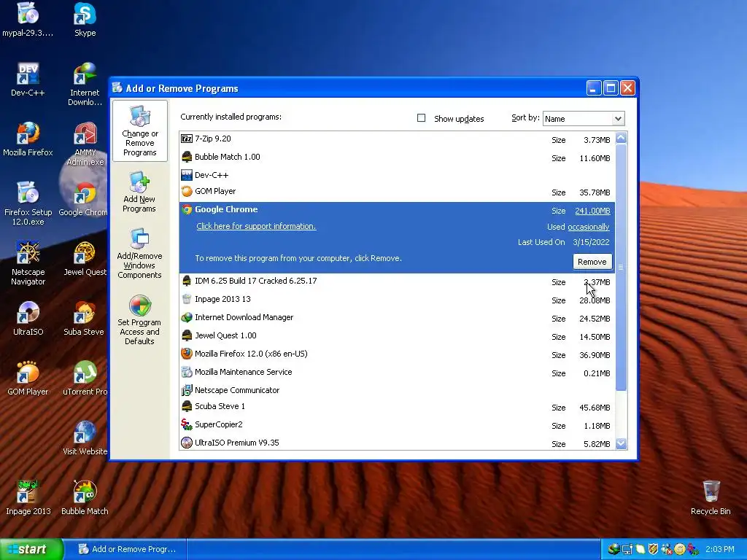Click Google Chrome desktop shortcut
The width and height of the screenshot is (747, 560).
click(84, 199)
